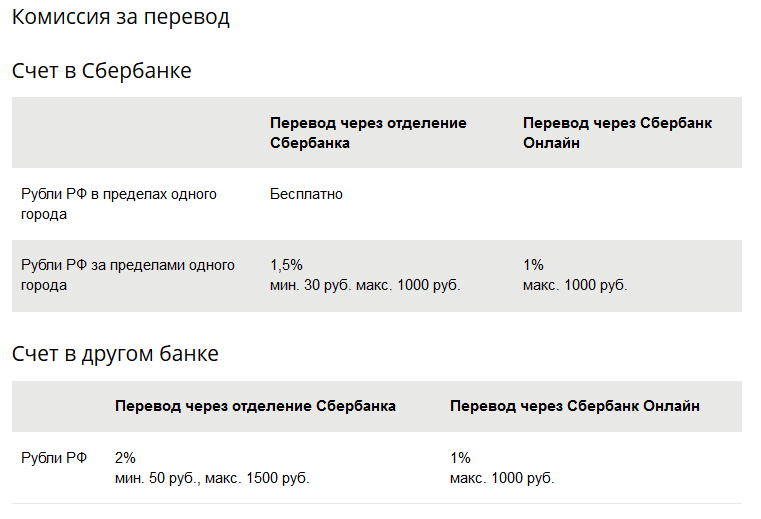The image size is (761, 519).
Task: Click 'макс. 1000 руб.' in second table
Action: [502, 478]
